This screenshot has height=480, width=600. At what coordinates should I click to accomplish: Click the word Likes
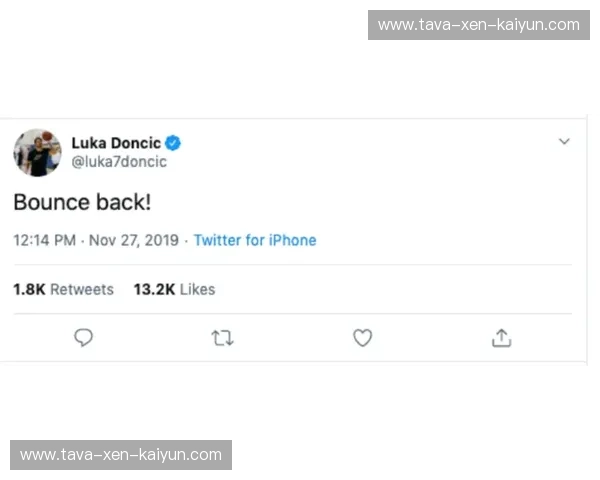point(198,289)
